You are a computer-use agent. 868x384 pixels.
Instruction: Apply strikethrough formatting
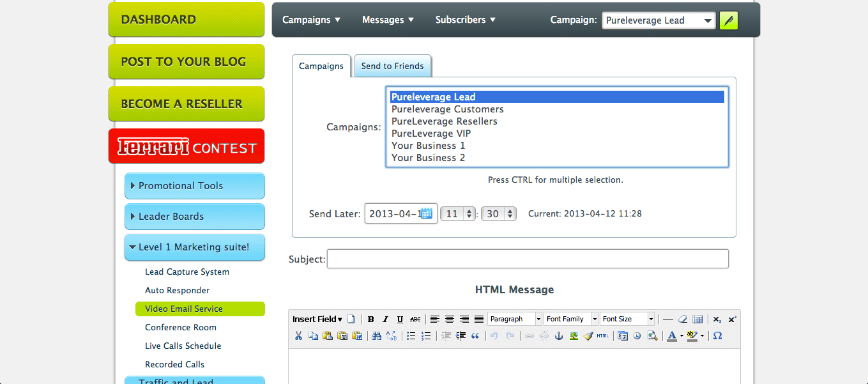click(x=415, y=319)
